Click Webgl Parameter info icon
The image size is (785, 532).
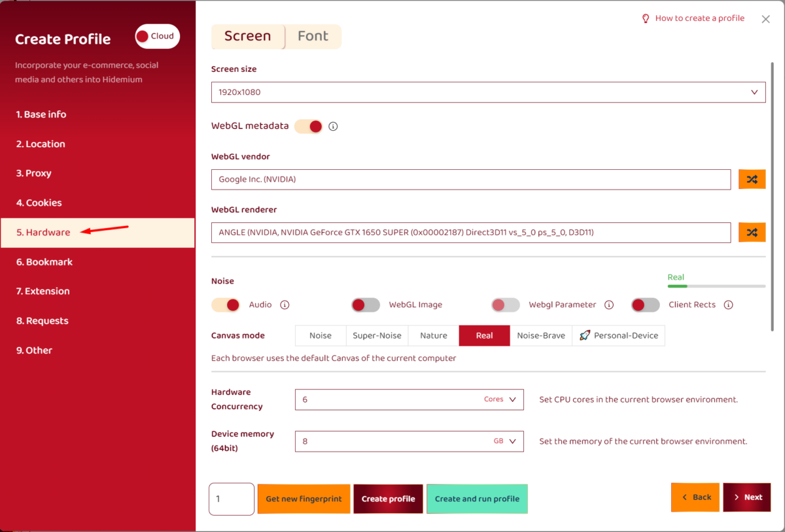609,305
